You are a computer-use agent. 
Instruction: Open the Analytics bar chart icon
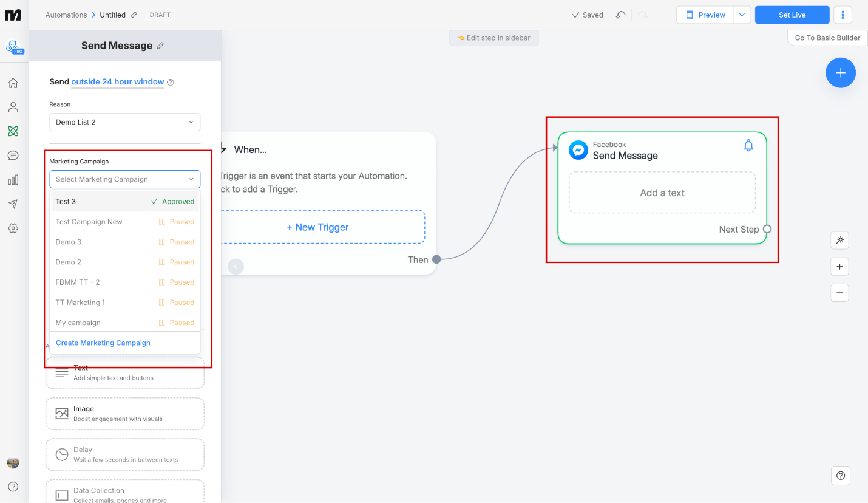point(13,180)
